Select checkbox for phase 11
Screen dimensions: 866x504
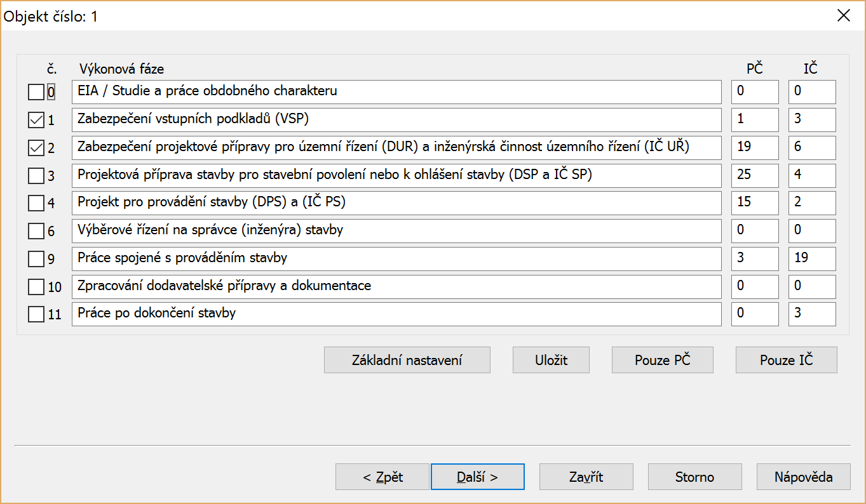point(36,314)
